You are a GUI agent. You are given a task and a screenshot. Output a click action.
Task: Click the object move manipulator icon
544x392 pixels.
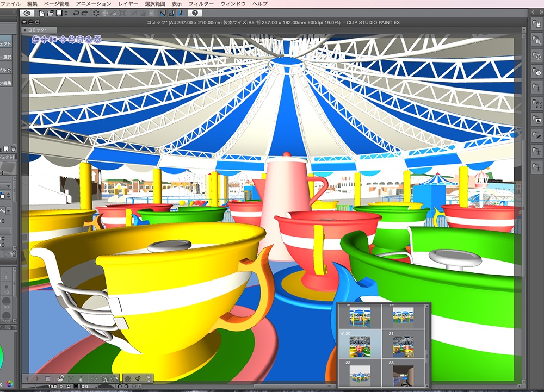(x=63, y=40)
